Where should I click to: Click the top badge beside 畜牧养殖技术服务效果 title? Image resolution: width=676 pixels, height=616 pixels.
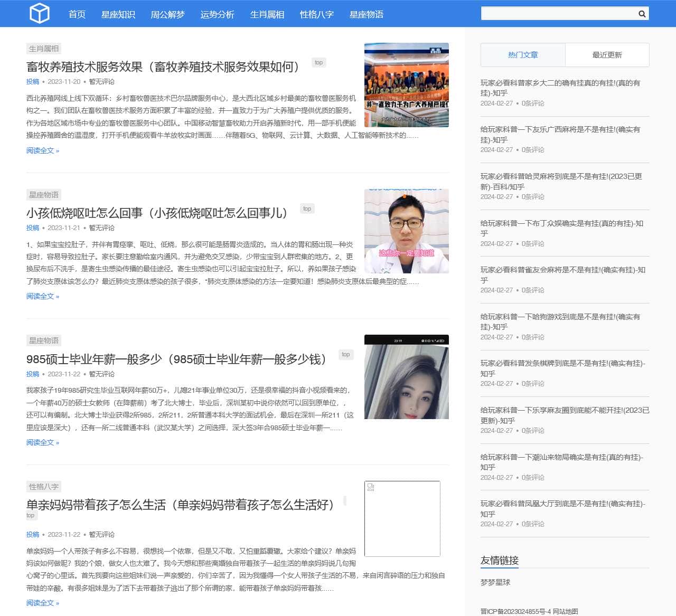pos(318,62)
